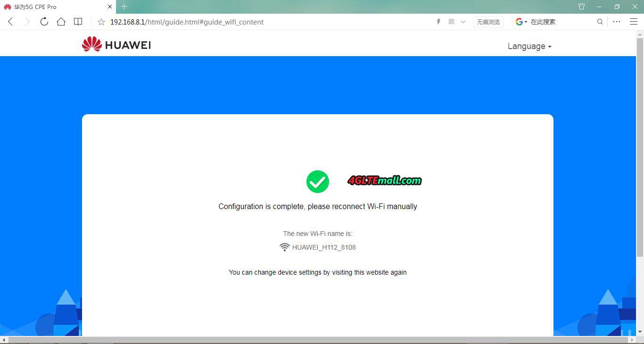The height and width of the screenshot is (344, 644).
Task: Expand the chevron next to the QR icon
Action: coord(463,22)
